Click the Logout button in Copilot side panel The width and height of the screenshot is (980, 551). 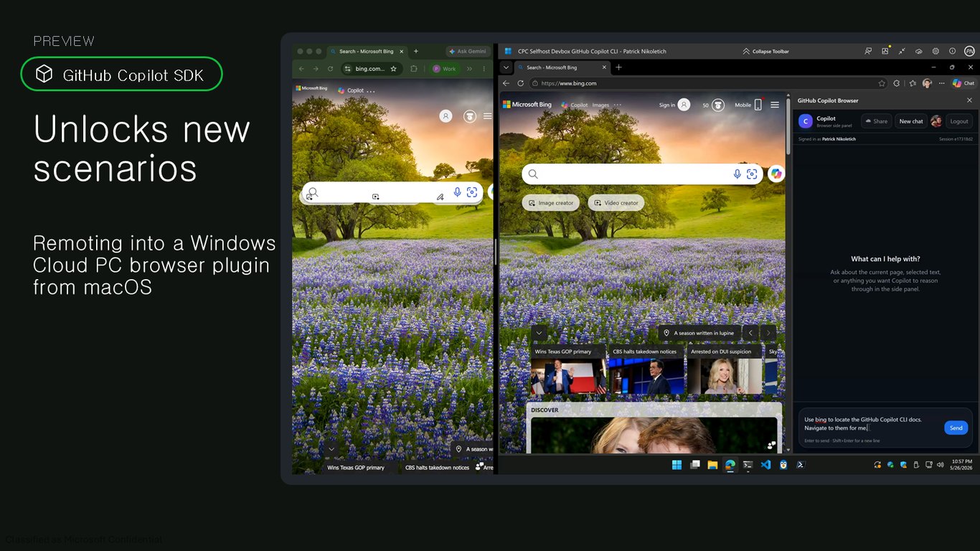click(959, 121)
